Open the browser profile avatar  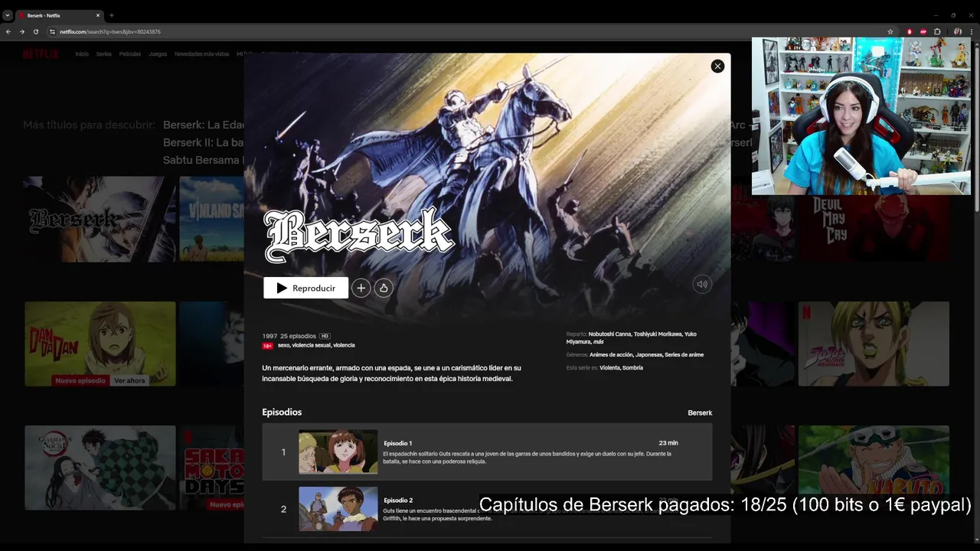click(x=957, y=31)
